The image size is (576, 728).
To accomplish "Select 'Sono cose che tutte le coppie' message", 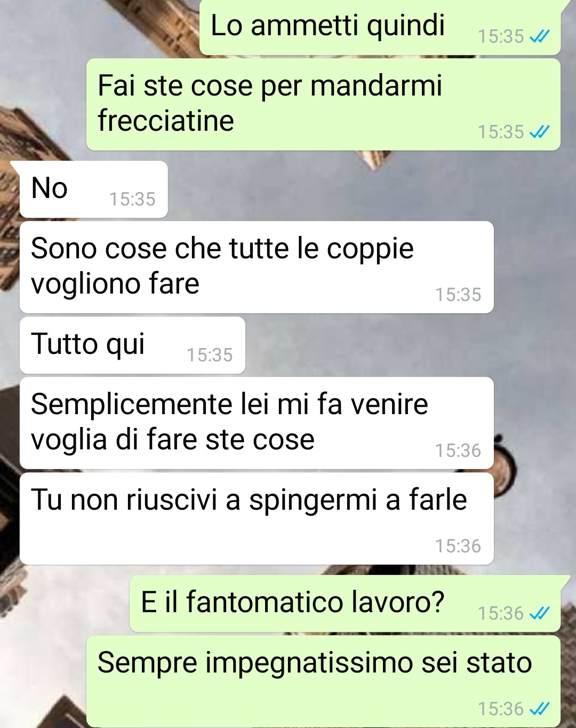I will click(257, 267).
